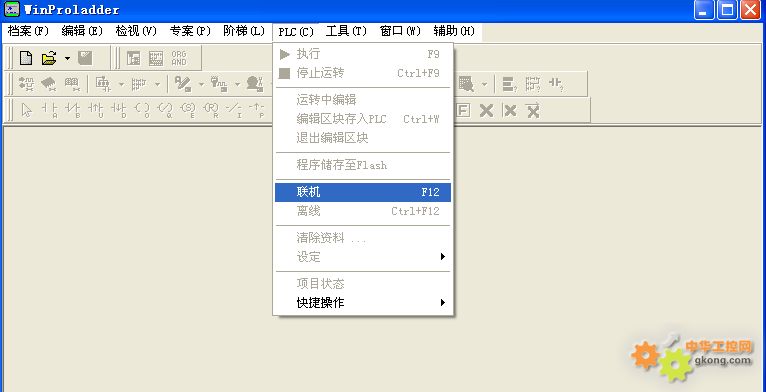Screen dimensions: 766x392
Task: Open 阶梯(L) menu
Action: coord(244,31)
